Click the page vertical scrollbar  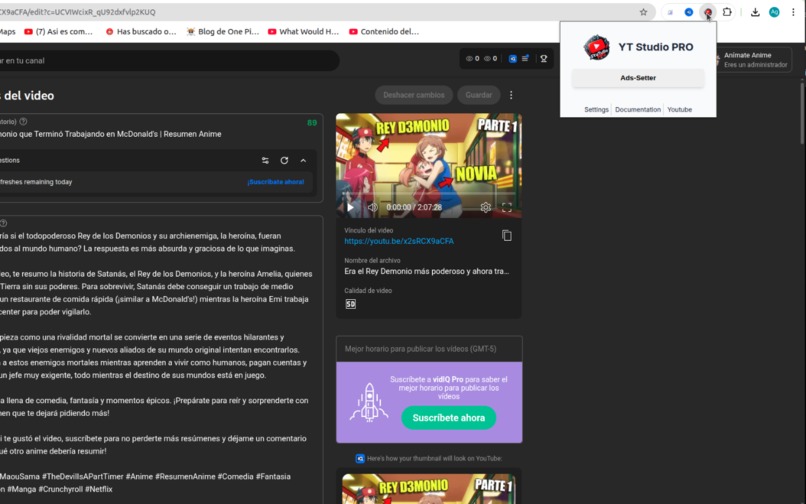point(802,113)
